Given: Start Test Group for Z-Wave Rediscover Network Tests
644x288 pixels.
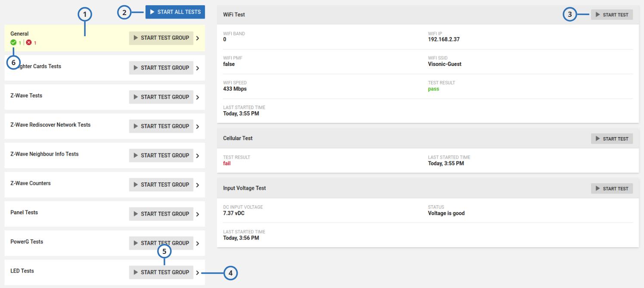Looking at the screenshot, I should coord(161,126).
